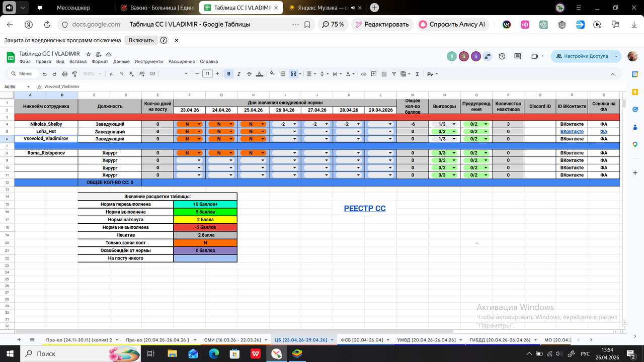Viewport: 644px width, 362px height.
Task: Open the comments history icon
Action: (x=518, y=56)
